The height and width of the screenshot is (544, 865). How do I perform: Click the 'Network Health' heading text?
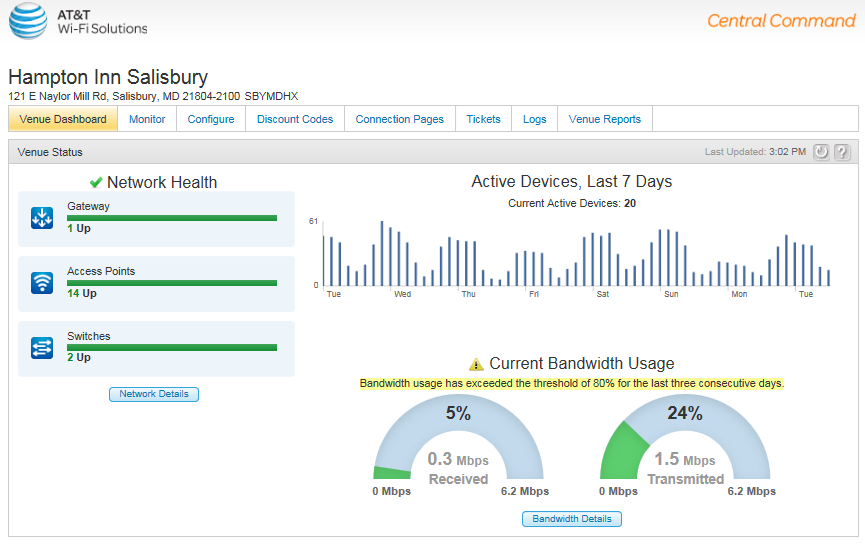162,183
